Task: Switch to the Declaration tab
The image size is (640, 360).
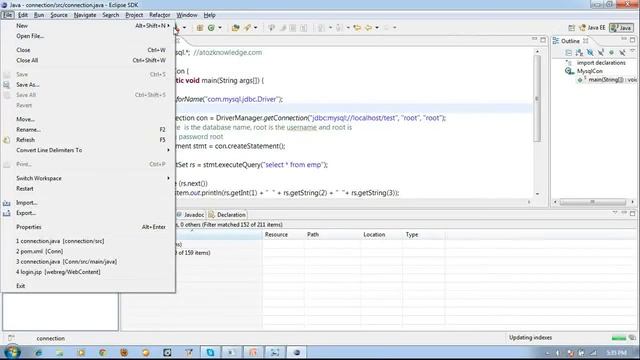Action: (227, 215)
